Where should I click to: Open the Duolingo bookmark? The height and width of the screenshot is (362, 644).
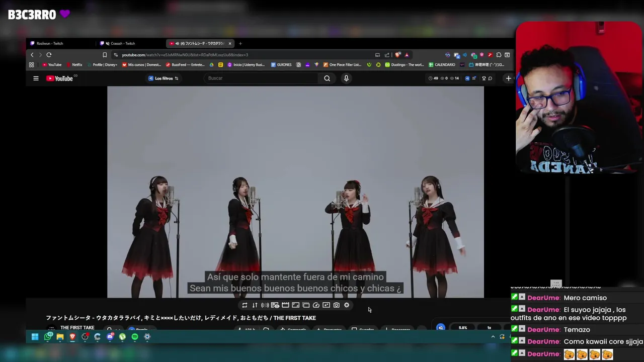click(405, 65)
